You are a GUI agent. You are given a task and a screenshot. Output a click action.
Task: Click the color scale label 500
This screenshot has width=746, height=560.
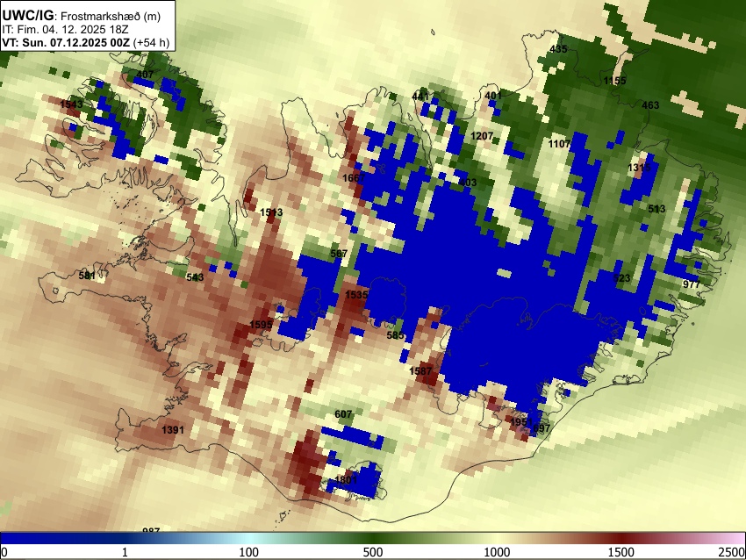(x=372, y=552)
